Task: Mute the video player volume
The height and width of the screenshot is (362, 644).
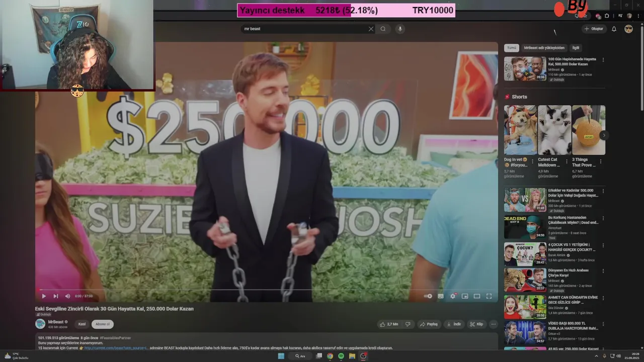Action: [66, 296]
